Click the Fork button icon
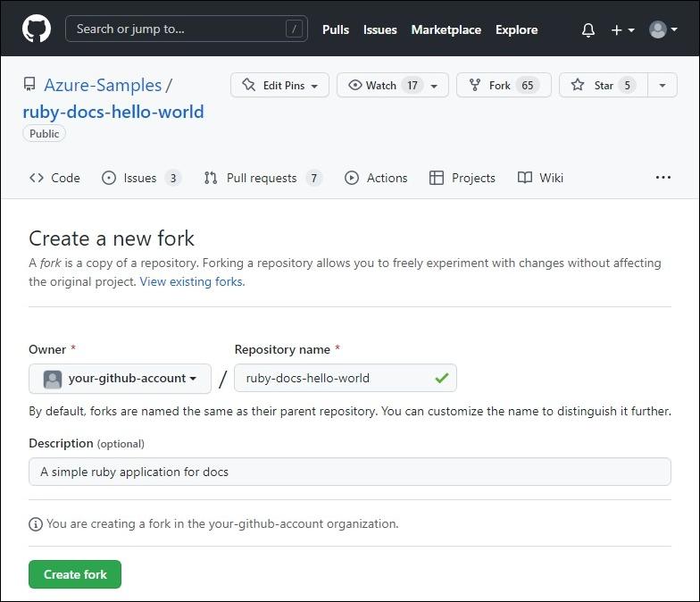 [476, 85]
